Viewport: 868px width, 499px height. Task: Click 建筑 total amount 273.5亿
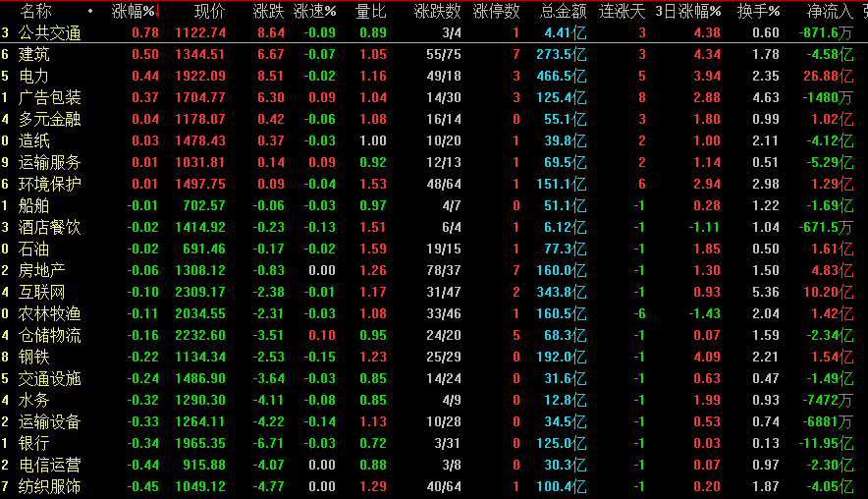[562, 54]
